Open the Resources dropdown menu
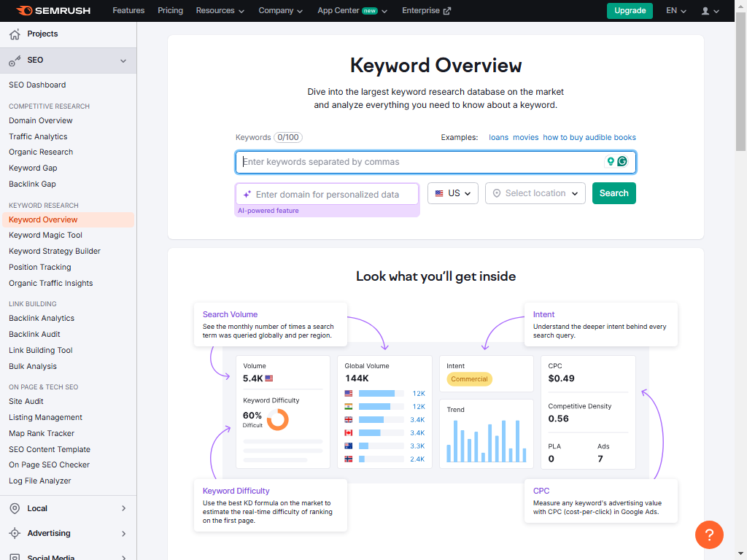This screenshot has width=747, height=560. pos(220,10)
